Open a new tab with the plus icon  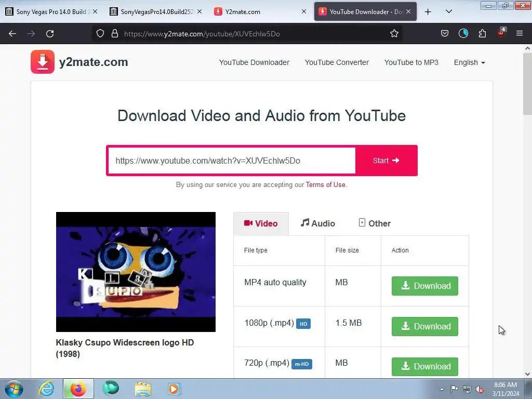tap(428, 12)
